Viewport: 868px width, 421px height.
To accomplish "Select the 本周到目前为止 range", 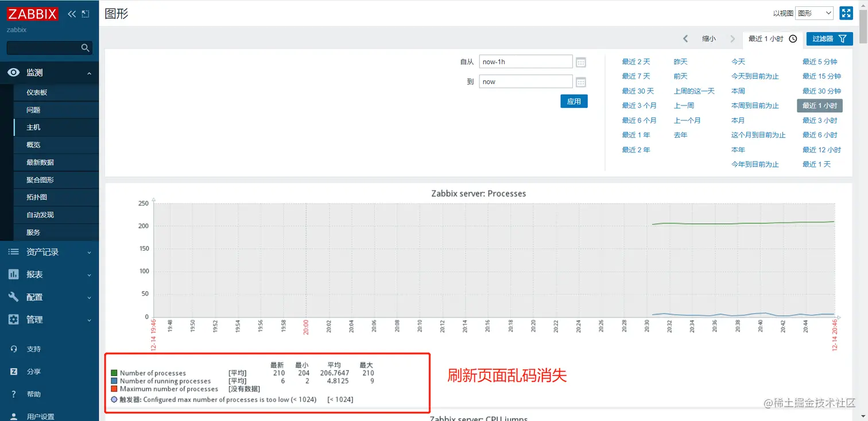I will (x=755, y=106).
